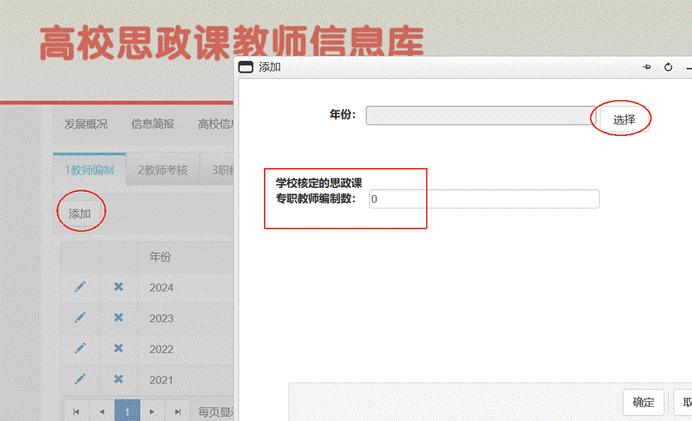Switch to the 1教师编制 tab
Viewport: 692px width, 421px height.
click(x=90, y=169)
